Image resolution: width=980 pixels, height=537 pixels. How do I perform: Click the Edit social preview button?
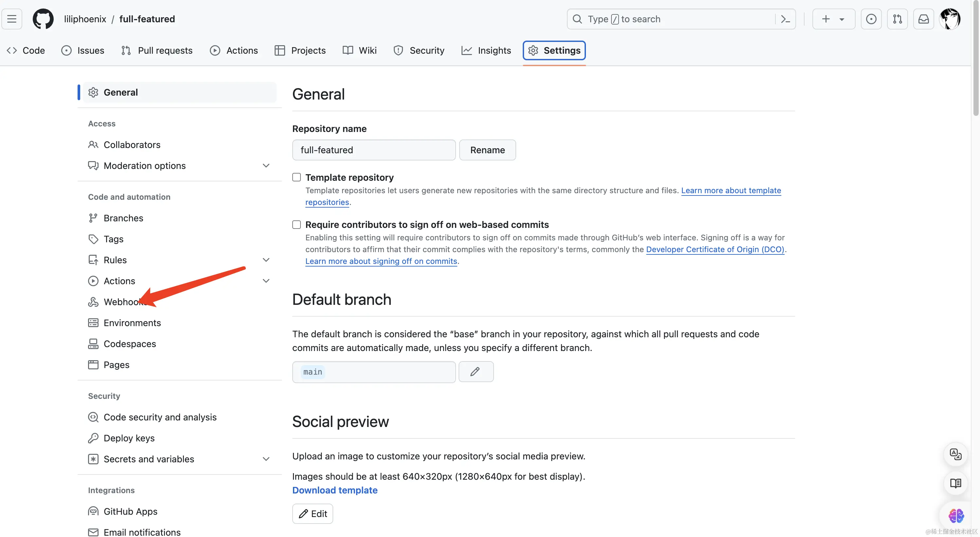[x=312, y=514]
